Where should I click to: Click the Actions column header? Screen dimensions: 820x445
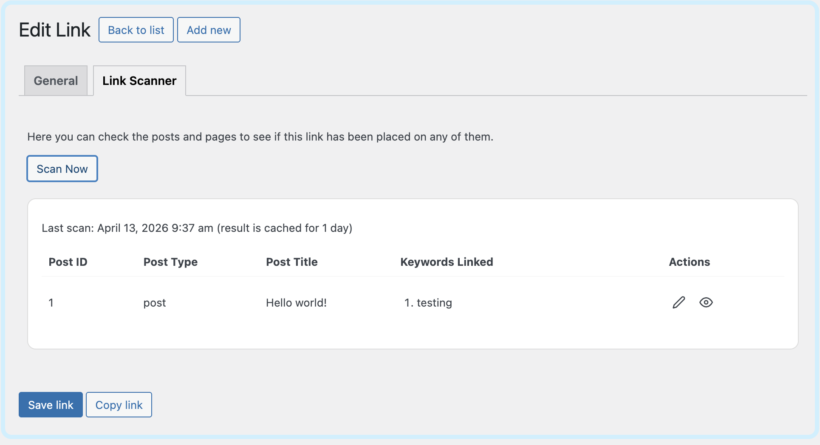[x=689, y=262]
